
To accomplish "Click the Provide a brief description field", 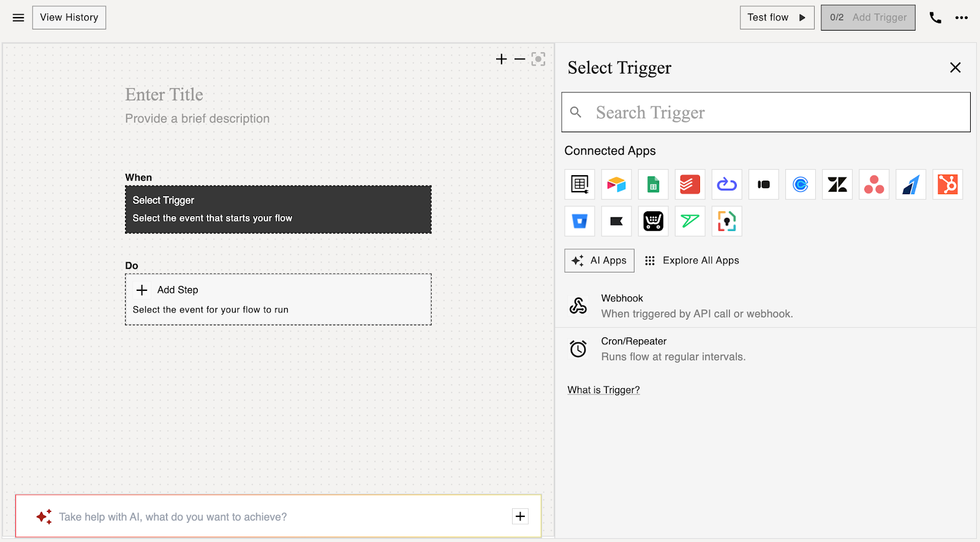I will 197,119.
